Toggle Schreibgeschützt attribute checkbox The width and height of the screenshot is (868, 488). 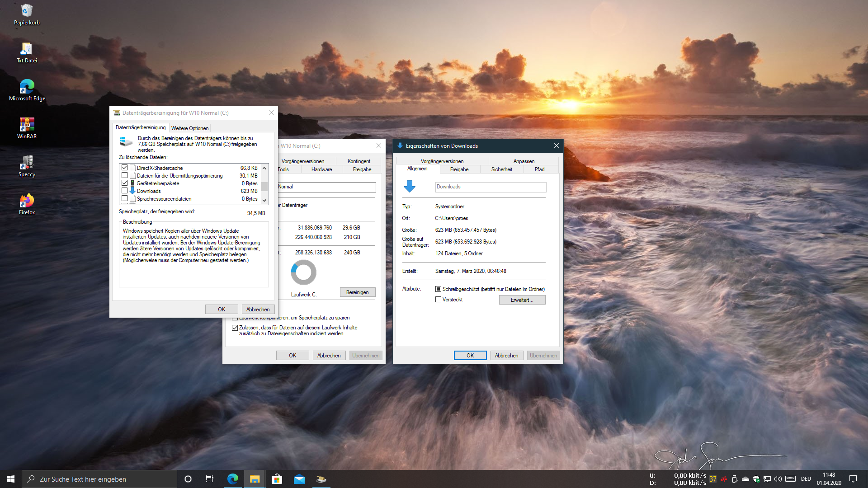tap(438, 289)
